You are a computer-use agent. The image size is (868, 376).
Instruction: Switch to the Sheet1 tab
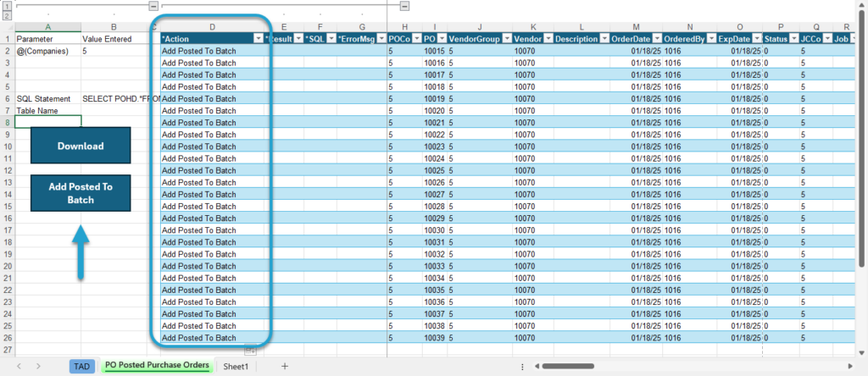click(x=236, y=366)
